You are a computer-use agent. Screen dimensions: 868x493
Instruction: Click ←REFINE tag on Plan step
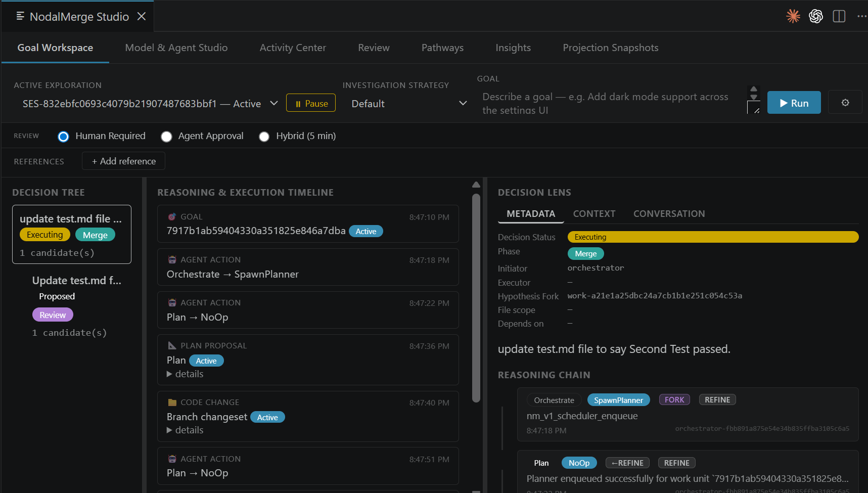coord(627,463)
